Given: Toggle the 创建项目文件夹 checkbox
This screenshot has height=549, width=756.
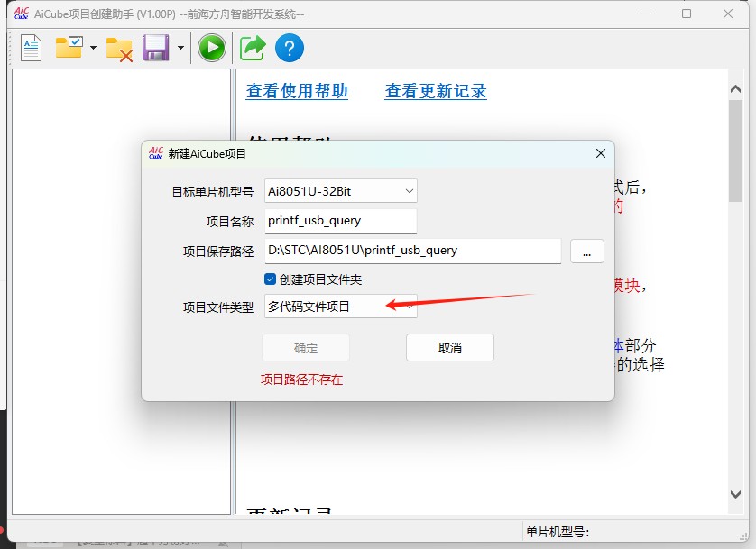Looking at the screenshot, I should click(x=270, y=279).
